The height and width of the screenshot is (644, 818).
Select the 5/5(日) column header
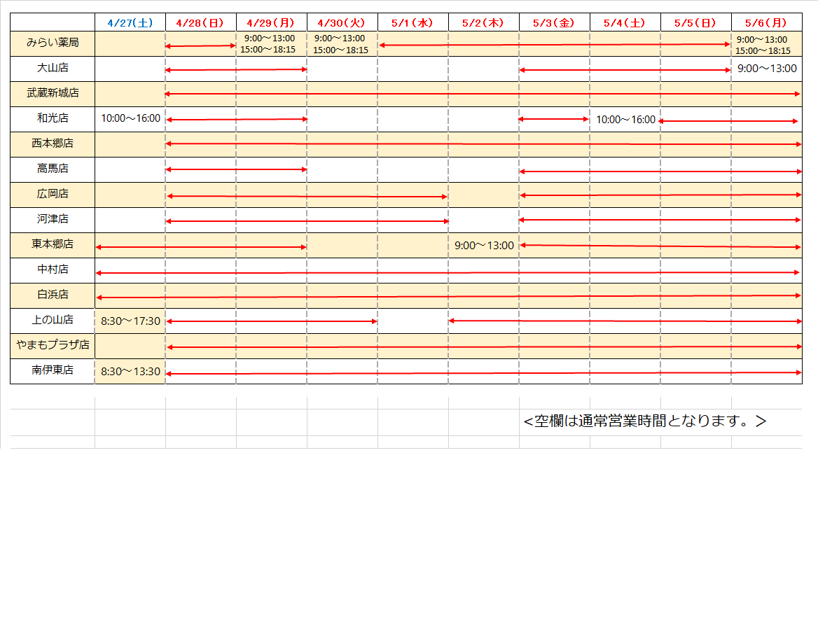coord(695,22)
